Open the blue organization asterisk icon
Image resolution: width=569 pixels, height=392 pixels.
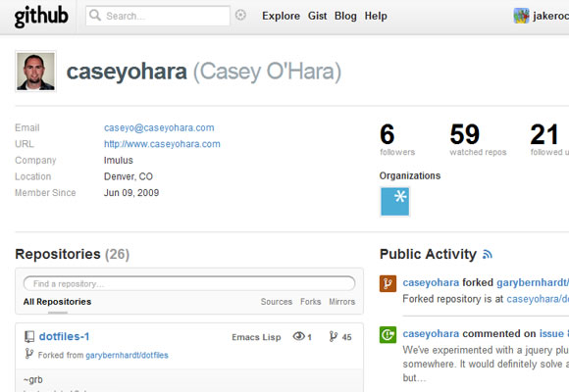click(394, 202)
